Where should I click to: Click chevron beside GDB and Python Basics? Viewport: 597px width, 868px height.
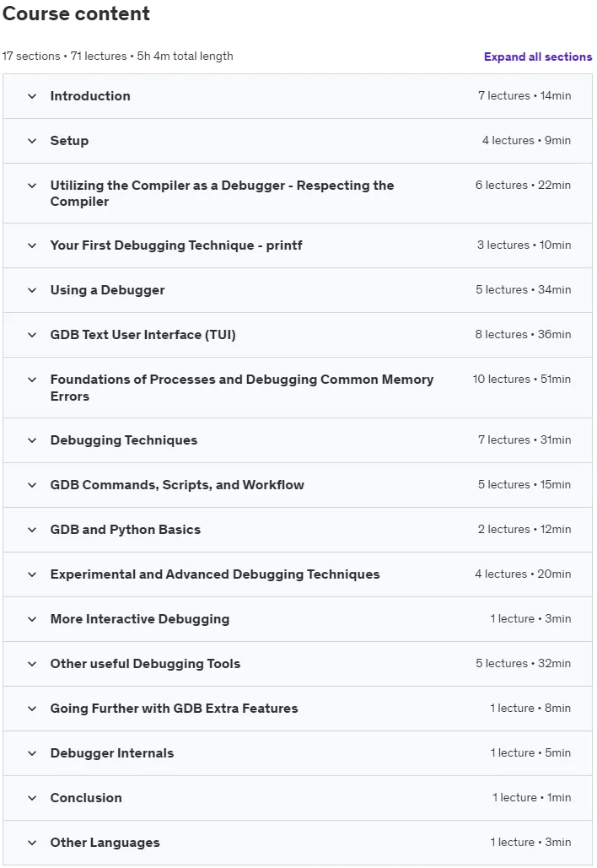coord(32,531)
